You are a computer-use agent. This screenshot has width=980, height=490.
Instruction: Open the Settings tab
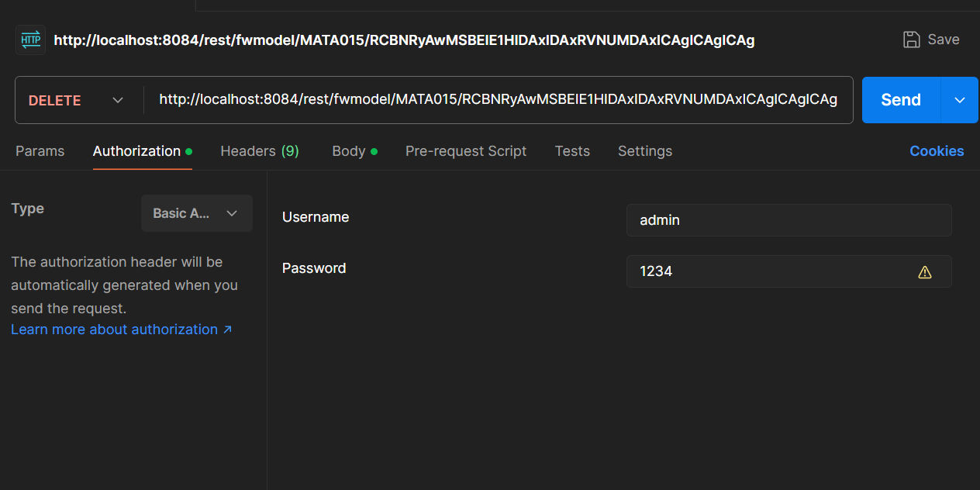(644, 151)
